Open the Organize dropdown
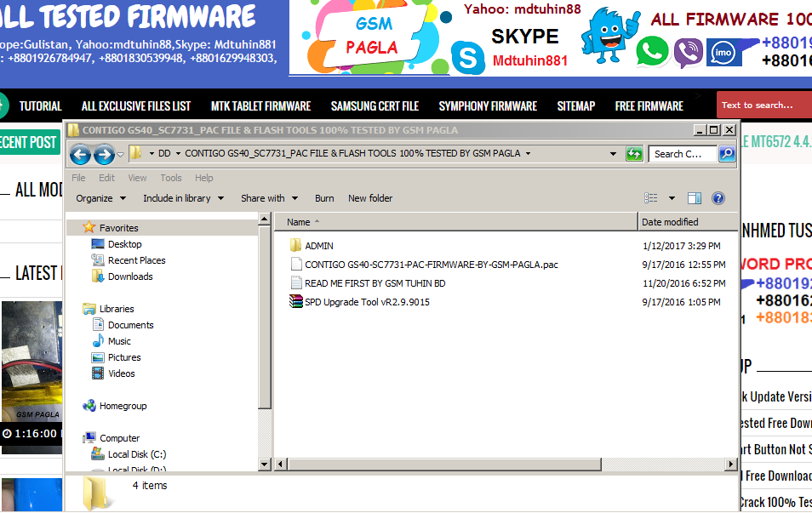Viewport: 812px width, 513px height. click(x=101, y=198)
